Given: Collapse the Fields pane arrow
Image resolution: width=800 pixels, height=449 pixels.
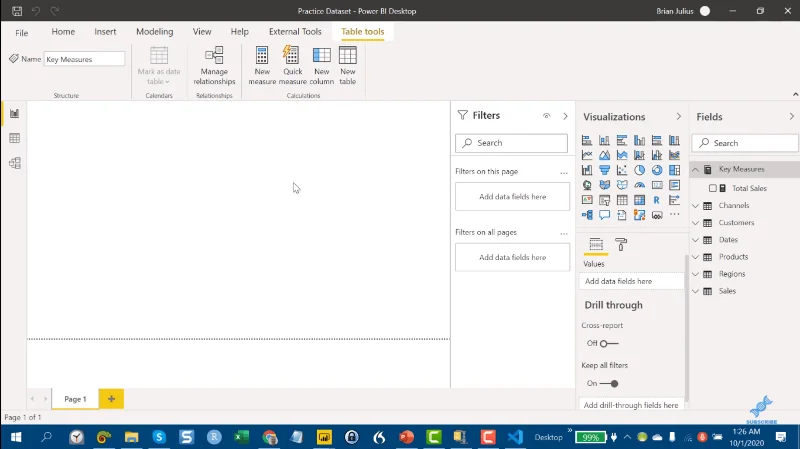Looking at the screenshot, I should 791,116.
